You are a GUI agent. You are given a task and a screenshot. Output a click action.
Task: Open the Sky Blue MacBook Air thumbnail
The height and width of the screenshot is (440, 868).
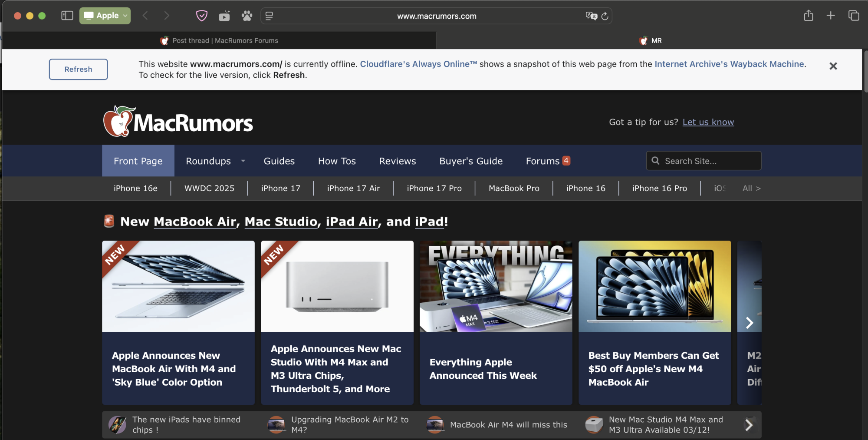(x=178, y=286)
